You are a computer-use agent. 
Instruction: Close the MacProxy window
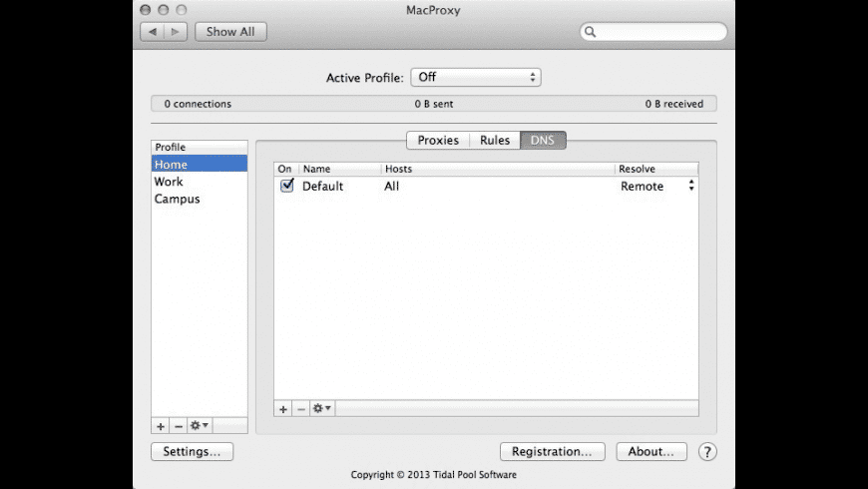[145, 9]
